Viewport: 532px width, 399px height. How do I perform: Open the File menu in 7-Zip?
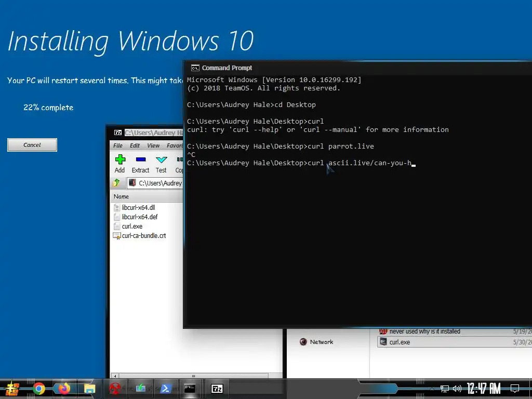point(118,145)
